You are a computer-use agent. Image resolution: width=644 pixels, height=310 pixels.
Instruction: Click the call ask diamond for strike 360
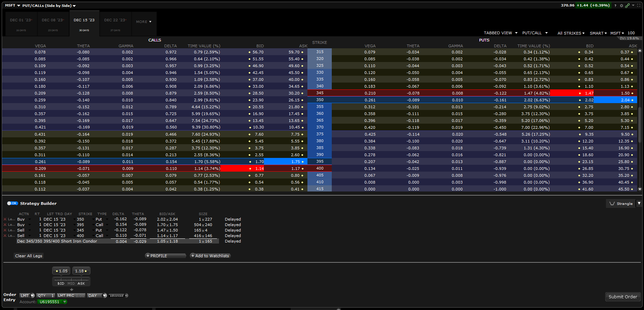coord(302,114)
